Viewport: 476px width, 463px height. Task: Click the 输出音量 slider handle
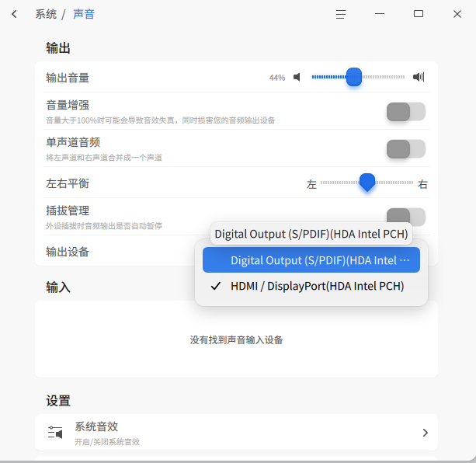(353, 77)
